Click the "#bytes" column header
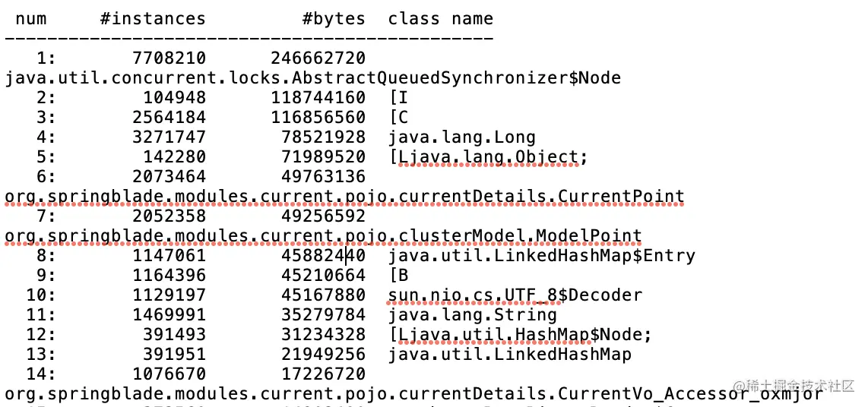Viewport: 868px width, 407px height. coord(333,19)
